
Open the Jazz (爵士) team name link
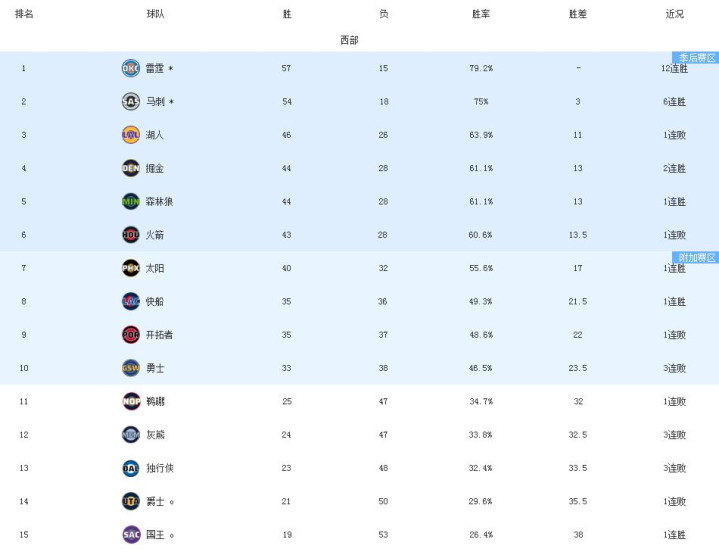[x=155, y=501]
